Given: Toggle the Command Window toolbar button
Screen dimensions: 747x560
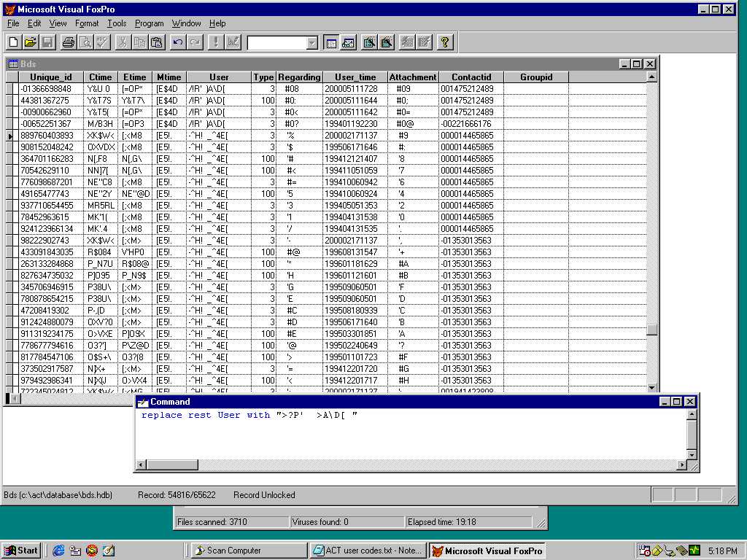Looking at the screenshot, I should (331, 42).
